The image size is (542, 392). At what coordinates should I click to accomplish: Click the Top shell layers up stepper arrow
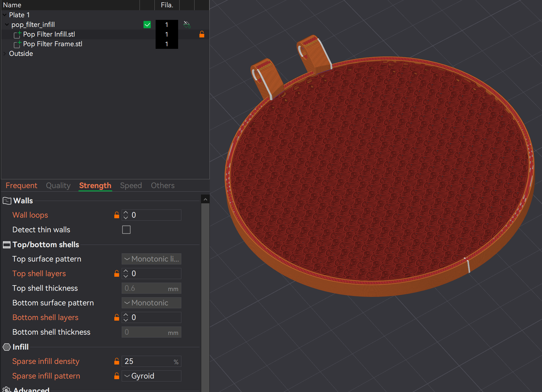tap(126, 271)
